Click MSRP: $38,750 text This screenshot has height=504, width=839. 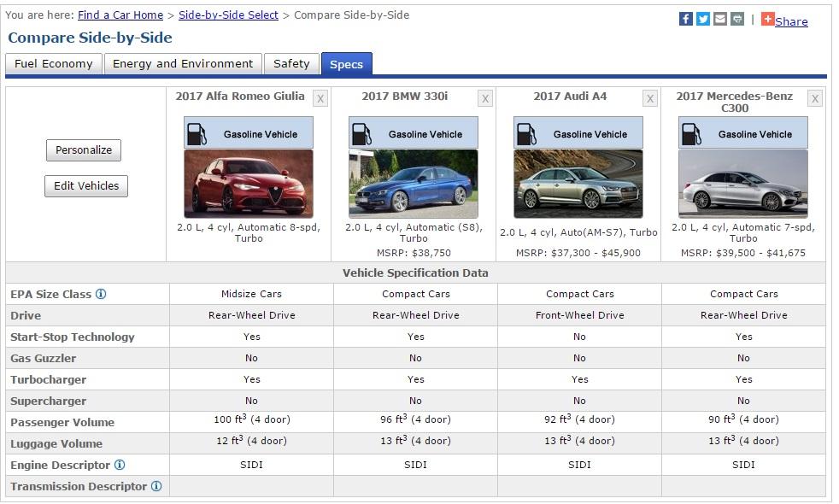[414, 253]
